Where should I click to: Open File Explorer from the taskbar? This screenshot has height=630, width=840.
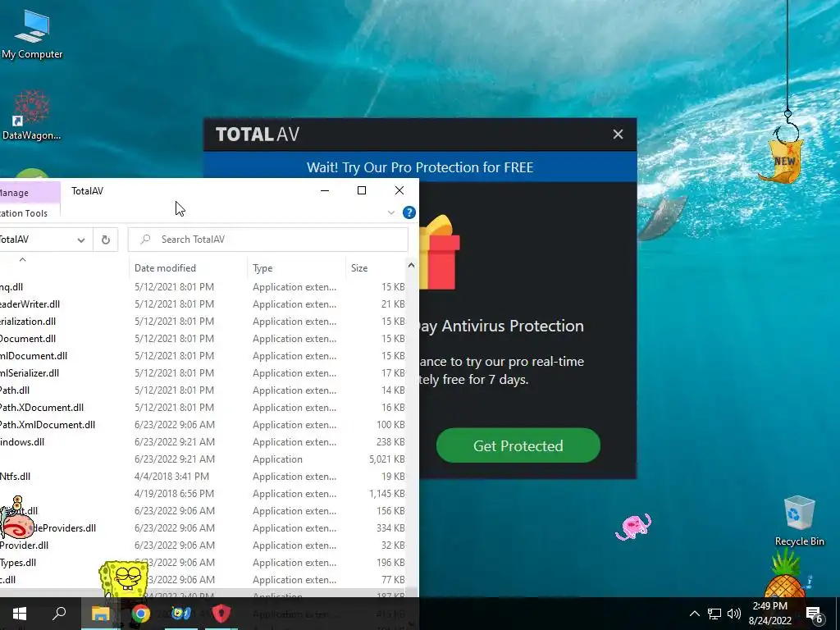[x=100, y=614]
